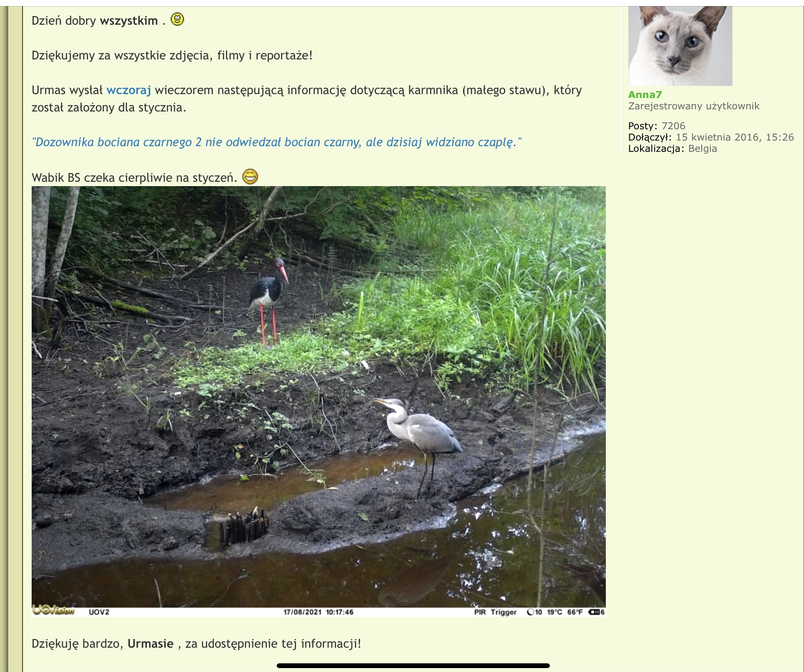Click the 'Lokalizacja: Belgia' text
Image resolution: width=804 pixels, height=672 pixels.
pyautogui.click(x=673, y=148)
